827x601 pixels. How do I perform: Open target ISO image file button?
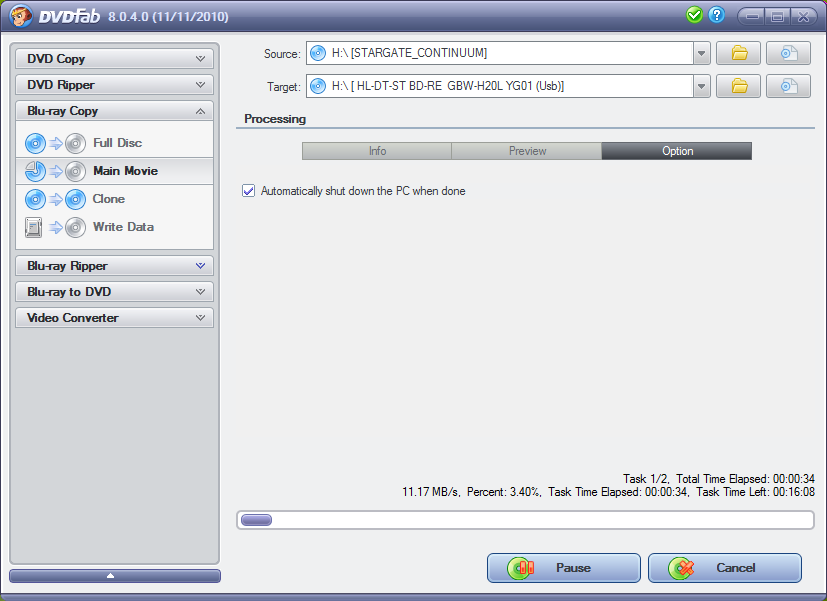point(788,86)
